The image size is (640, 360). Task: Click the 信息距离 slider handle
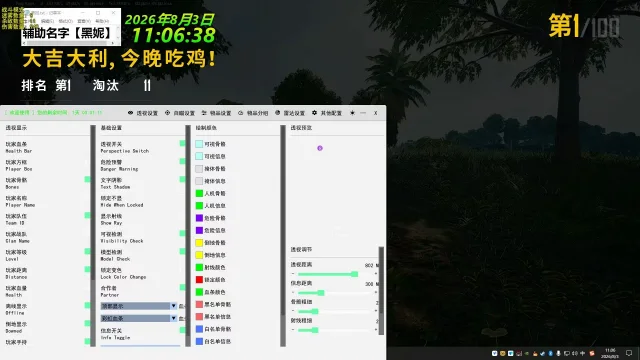[x=321, y=293]
